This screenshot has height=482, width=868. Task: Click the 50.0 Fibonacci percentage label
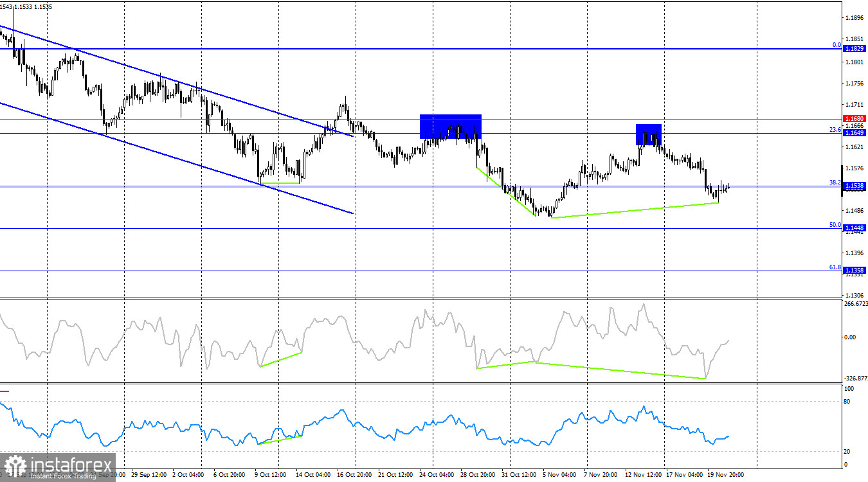(834, 224)
